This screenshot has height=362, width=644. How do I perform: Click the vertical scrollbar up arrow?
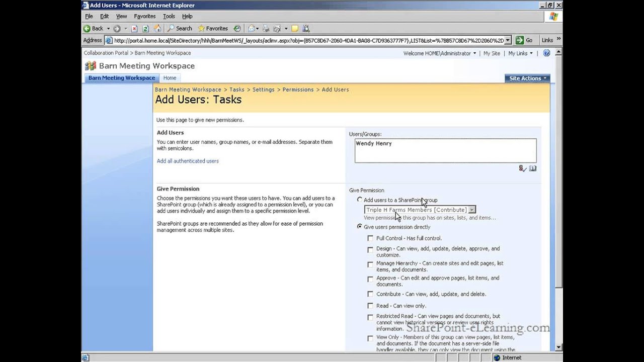(x=558, y=52)
